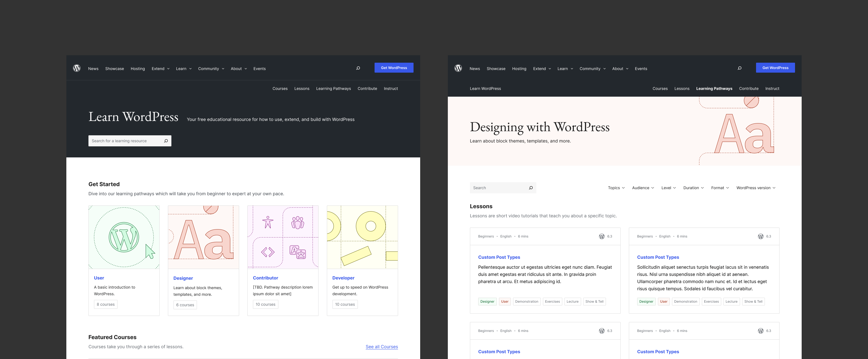This screenshot has width=868, height=359.
Task: Click WordPress logo in left page header
Action: [77, 68]
